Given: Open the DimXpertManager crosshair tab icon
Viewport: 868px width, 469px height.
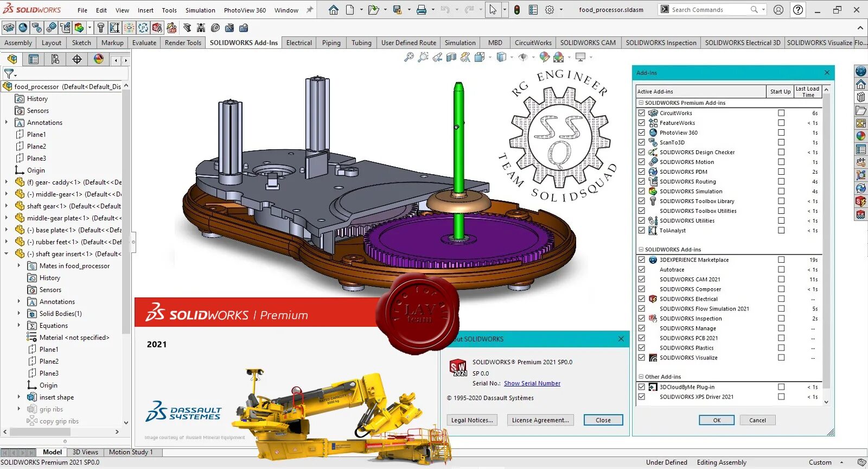Looking at the screenshot, I should point(77,59).
